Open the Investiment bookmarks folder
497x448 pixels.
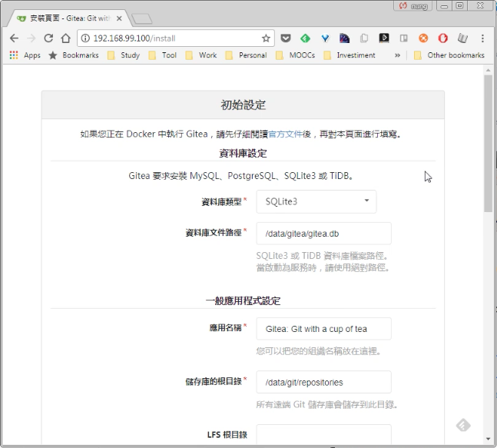coord(350,55)
